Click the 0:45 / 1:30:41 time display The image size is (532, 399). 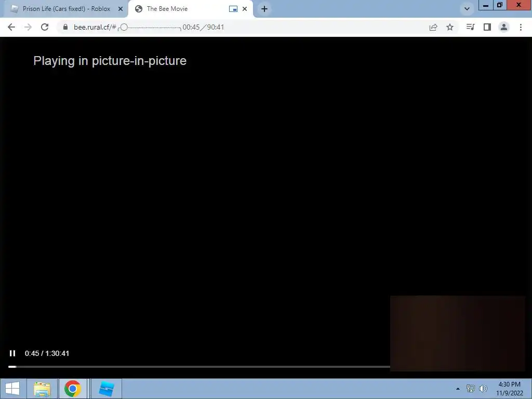pos(47,353)
